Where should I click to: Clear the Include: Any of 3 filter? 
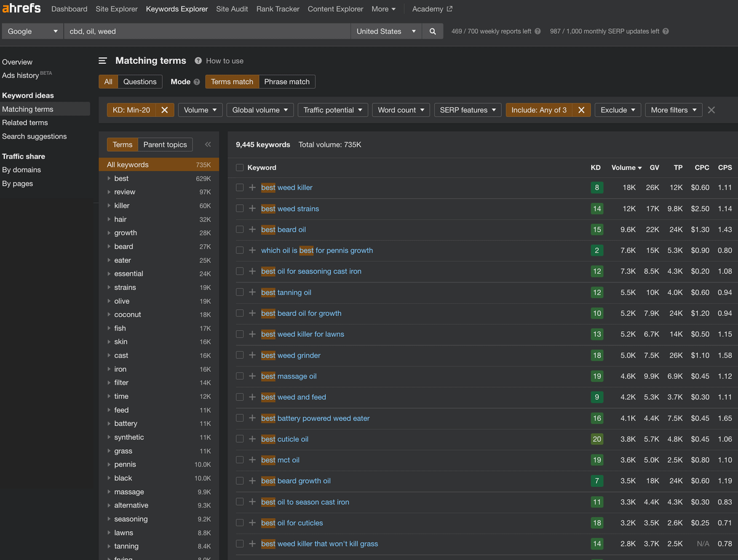(x=581, y=110)
